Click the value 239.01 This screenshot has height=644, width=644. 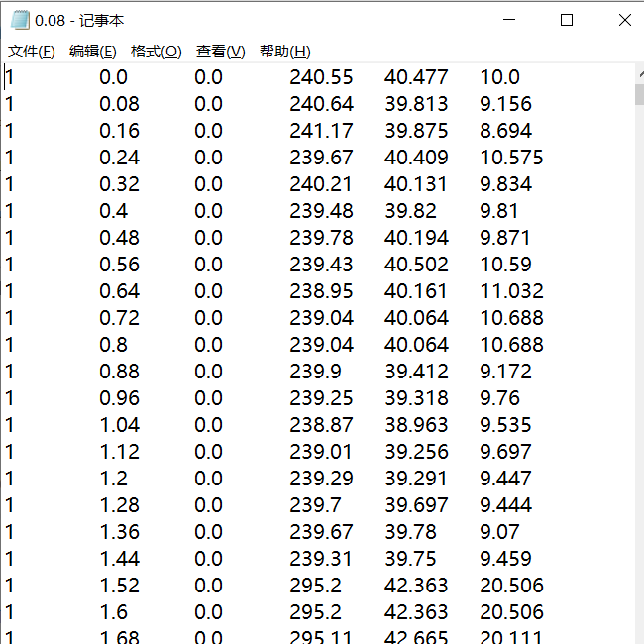pos(320,452)
